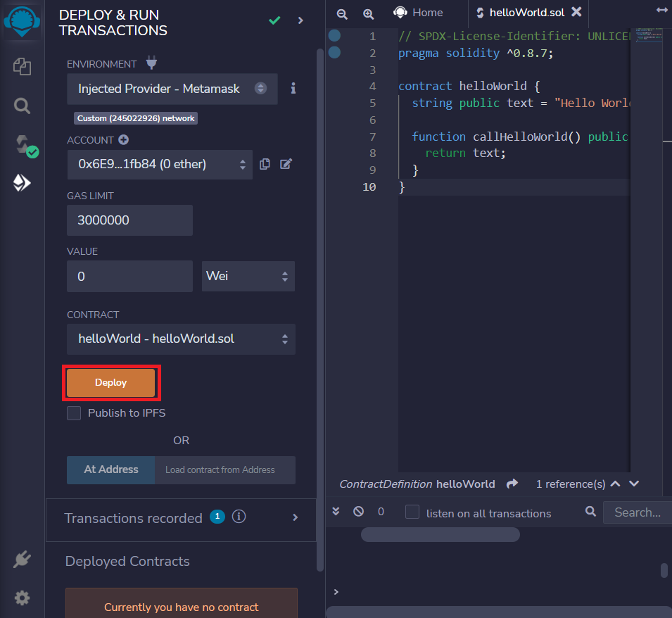This screenshot has width=672, height=618.
Task: Toggle breakpoint marker on line 2
Action: click(334, 52)
